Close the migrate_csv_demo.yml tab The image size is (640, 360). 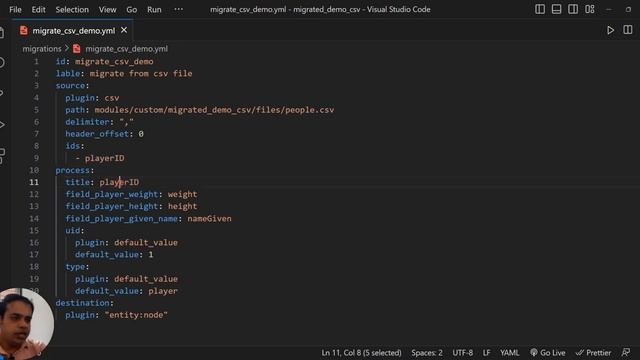coord(124,30)
